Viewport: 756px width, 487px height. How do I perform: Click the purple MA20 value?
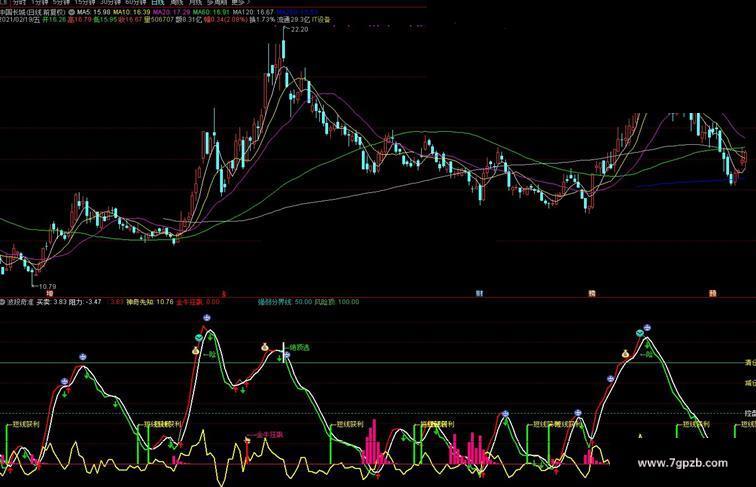pos(172,12)
